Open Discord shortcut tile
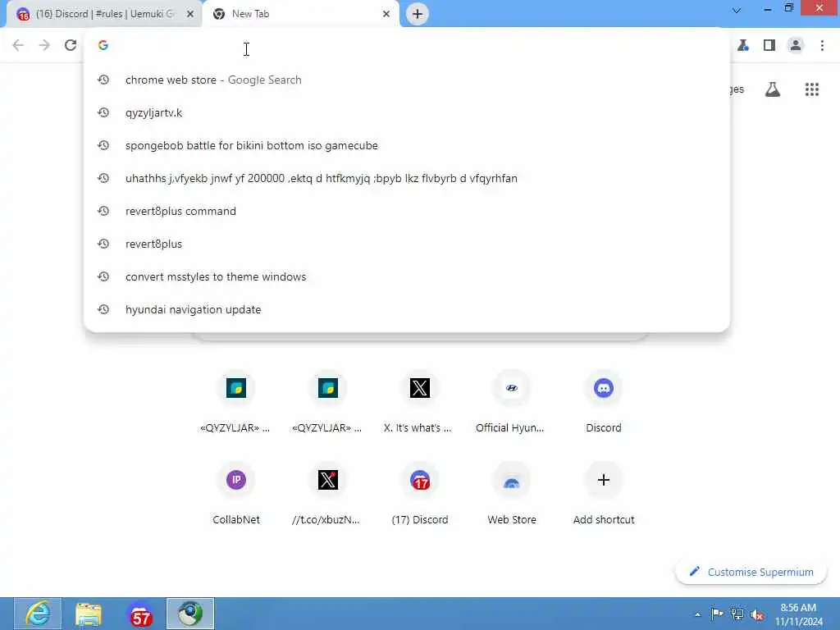The width and height of the screenshot is (840, 630). 604,400
